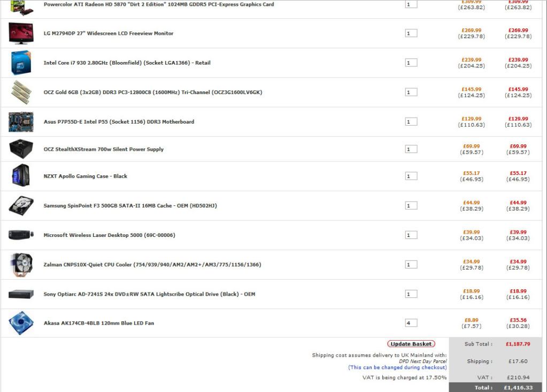Click the Intel Core i7 930 box image
The height and width of the screenshot is (392, 547).
pyautogui.click(x=21, y=63)
